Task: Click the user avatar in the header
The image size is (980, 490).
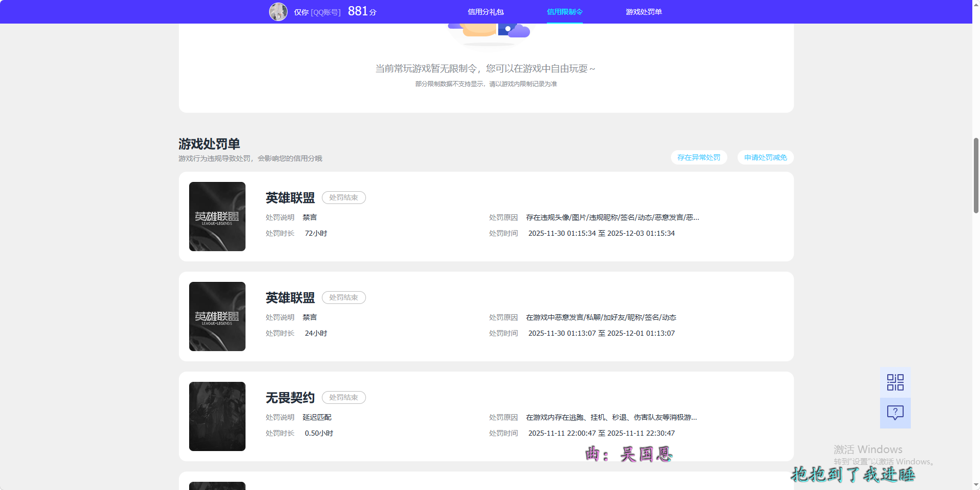Action: pos(278,12)
